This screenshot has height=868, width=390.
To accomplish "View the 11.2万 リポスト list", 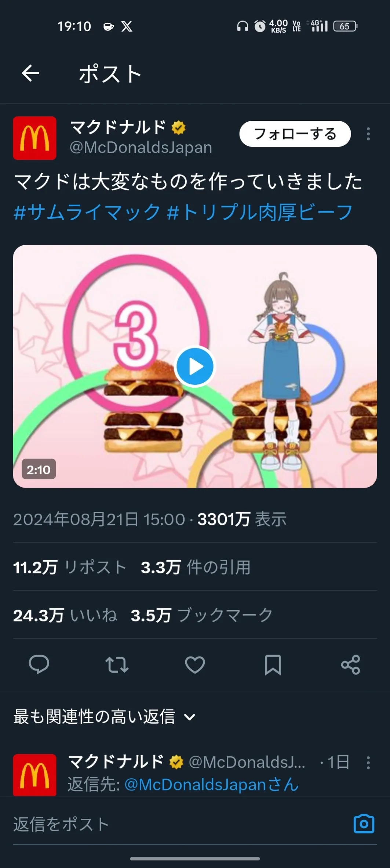I will (x=70, y=567).
